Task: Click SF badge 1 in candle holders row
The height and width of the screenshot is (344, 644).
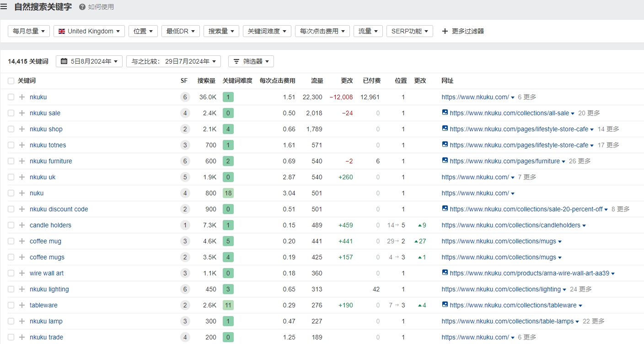Action: coord(185,225)
